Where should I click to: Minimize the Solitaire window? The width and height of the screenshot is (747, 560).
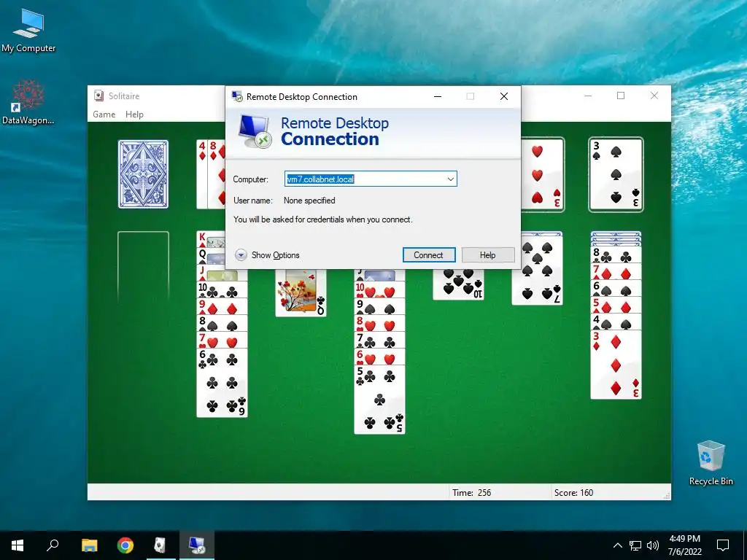(588, 96)
